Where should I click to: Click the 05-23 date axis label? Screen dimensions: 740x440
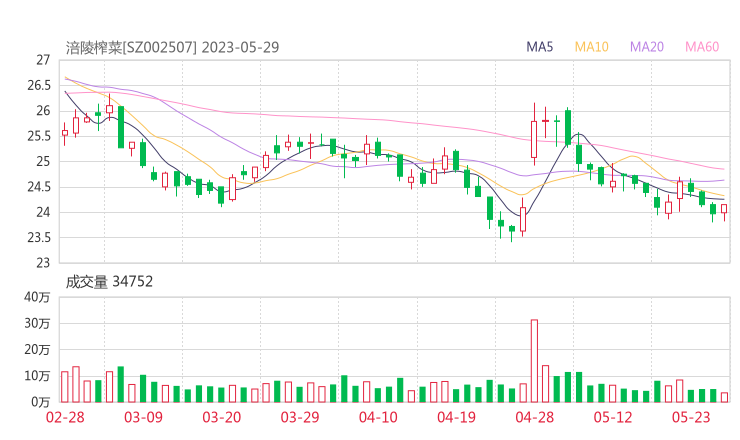click(691, 417)
